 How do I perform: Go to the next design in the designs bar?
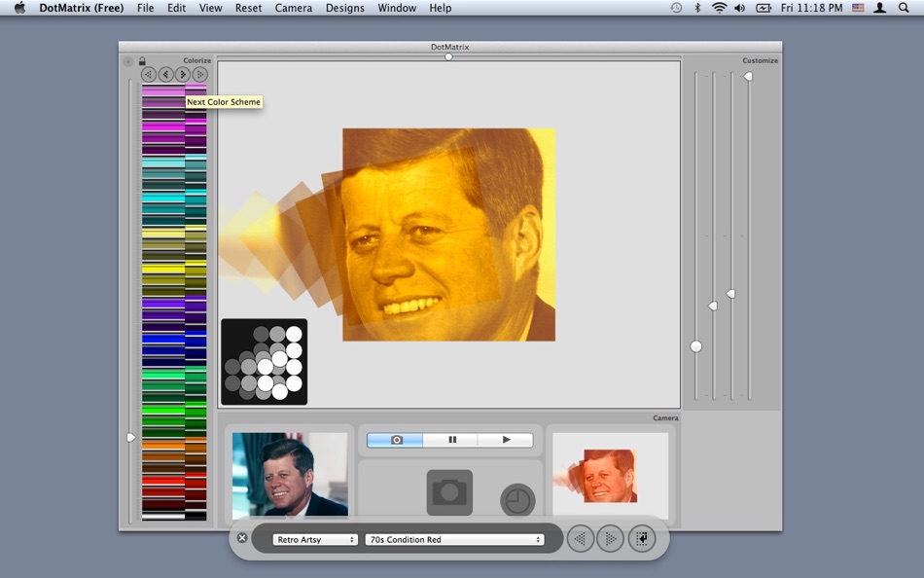click(x=611, y=538)
